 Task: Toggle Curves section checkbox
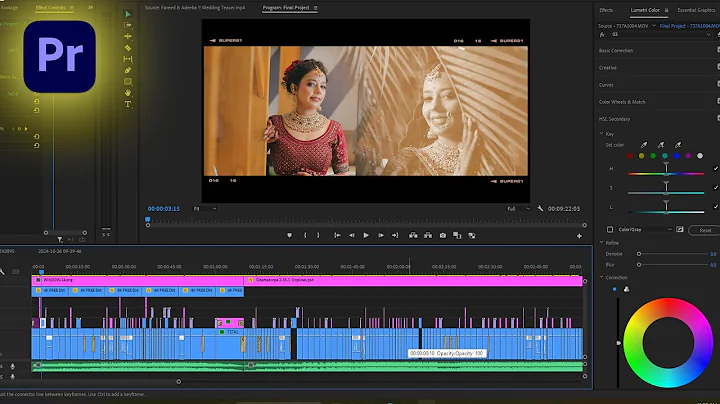pyautogui.click(x=718, y=84)
